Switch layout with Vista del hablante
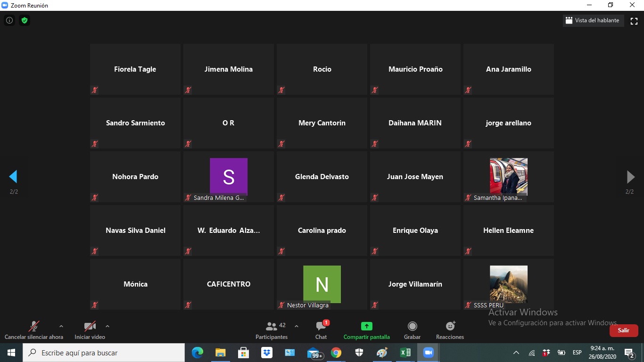 pos(594,21)
